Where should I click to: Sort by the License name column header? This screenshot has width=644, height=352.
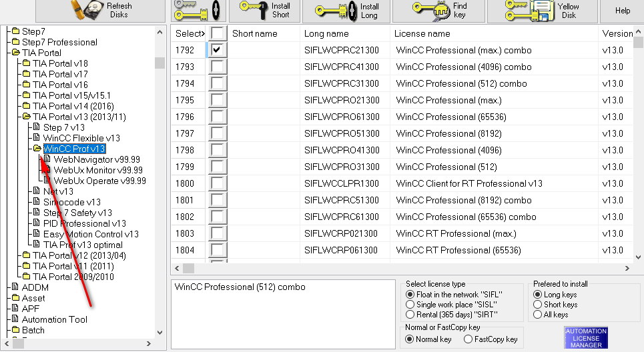(x=422, y=33)
